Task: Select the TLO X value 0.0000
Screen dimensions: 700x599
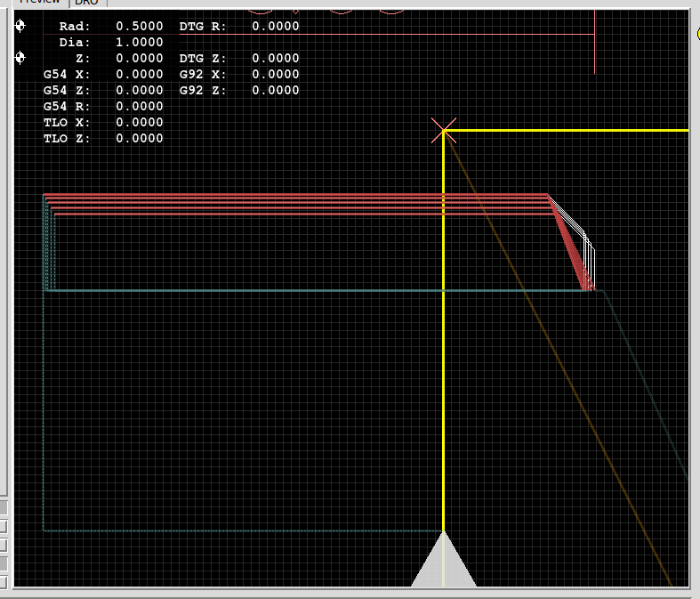Action: point(140,123)
